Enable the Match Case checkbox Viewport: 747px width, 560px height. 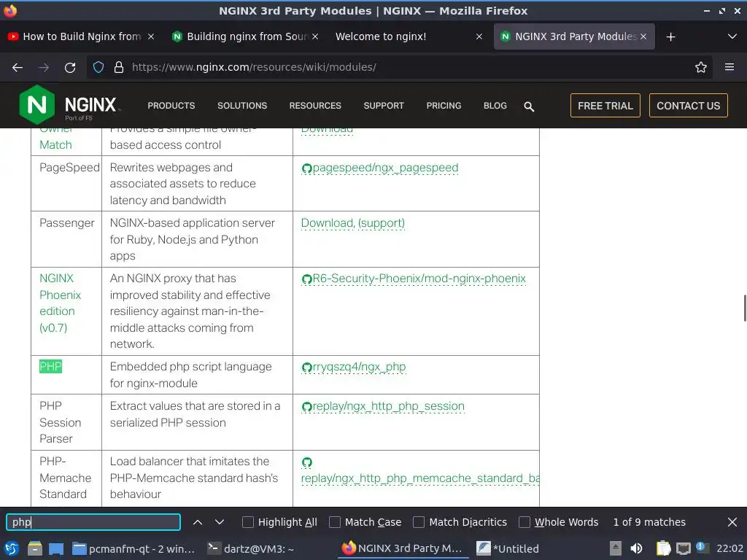point(335,522)
